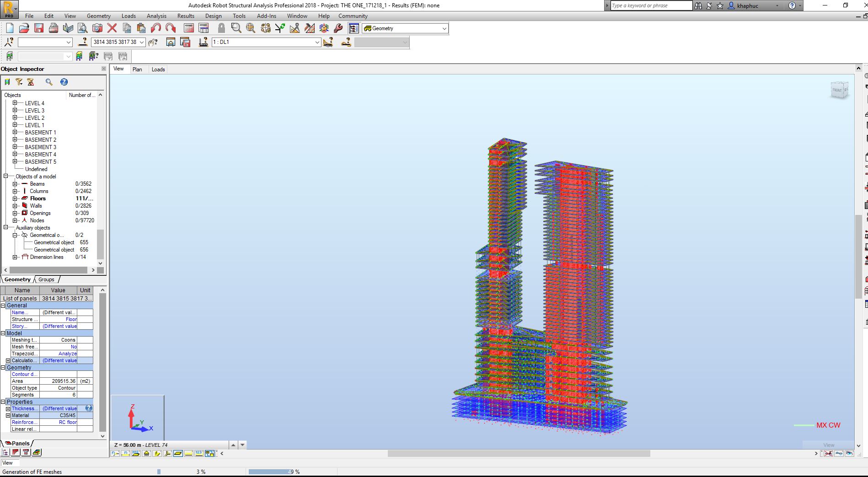Open the panel selection dropdown showing 3814 3815
Screen dimensions: 868x477
click(x=142, y=42)
